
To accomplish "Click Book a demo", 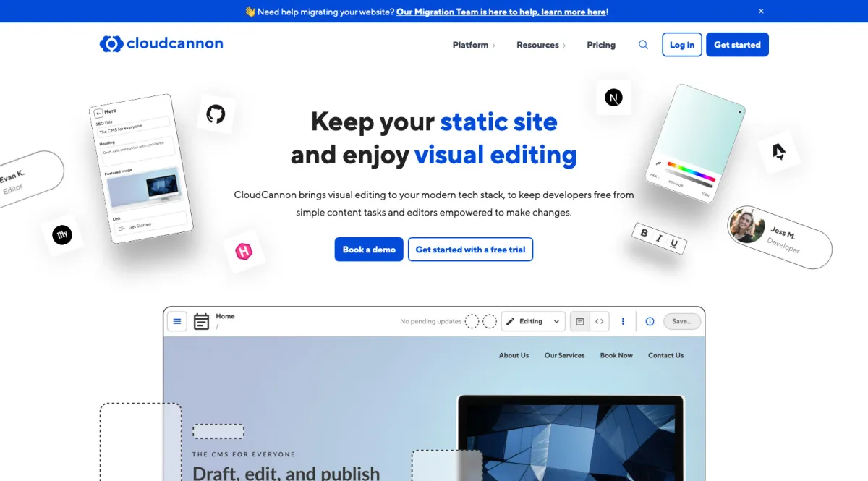I will 369,250.
